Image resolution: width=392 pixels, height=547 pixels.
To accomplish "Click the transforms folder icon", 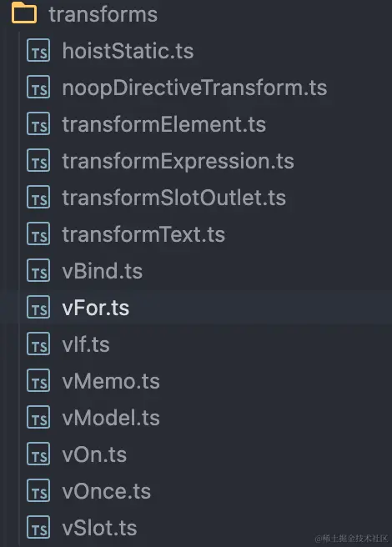I will point(24,13).
